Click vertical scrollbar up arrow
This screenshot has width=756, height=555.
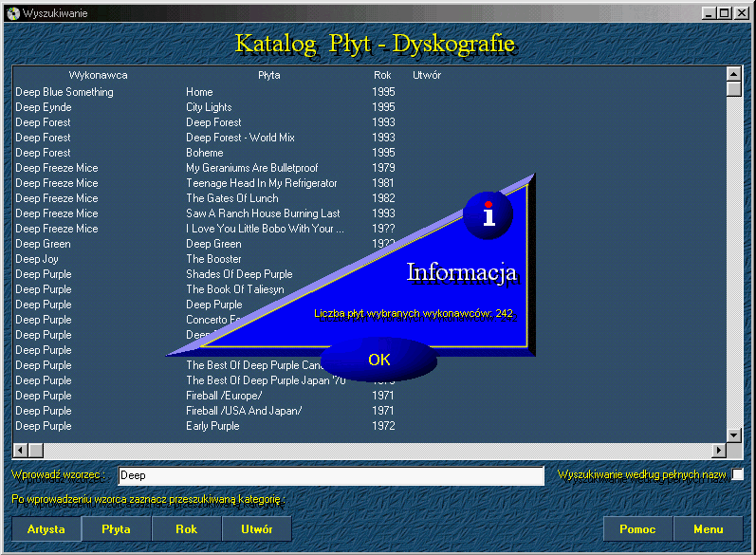734,74
